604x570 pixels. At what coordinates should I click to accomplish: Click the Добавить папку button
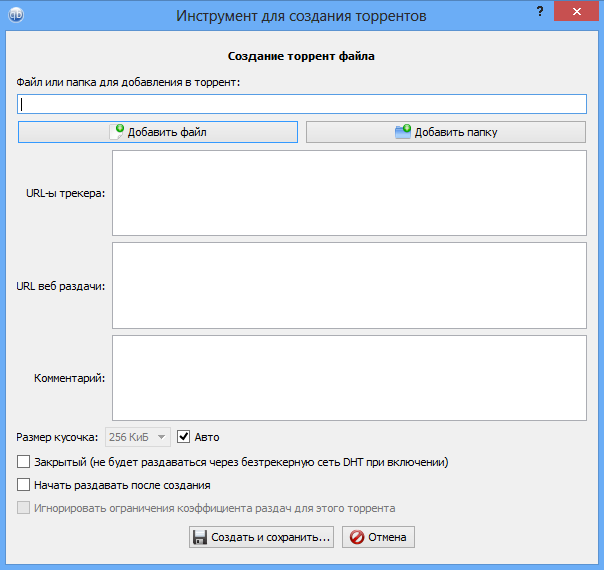pos(446,132)
